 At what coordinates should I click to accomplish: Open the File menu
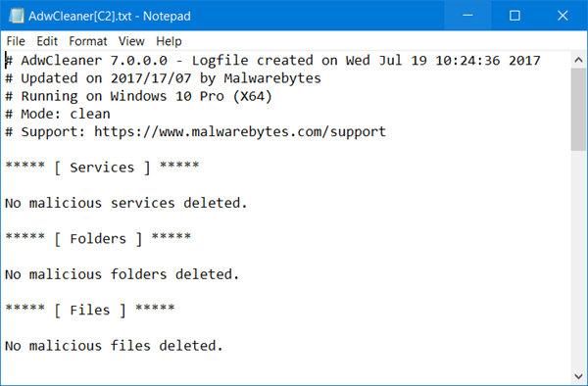16,41
